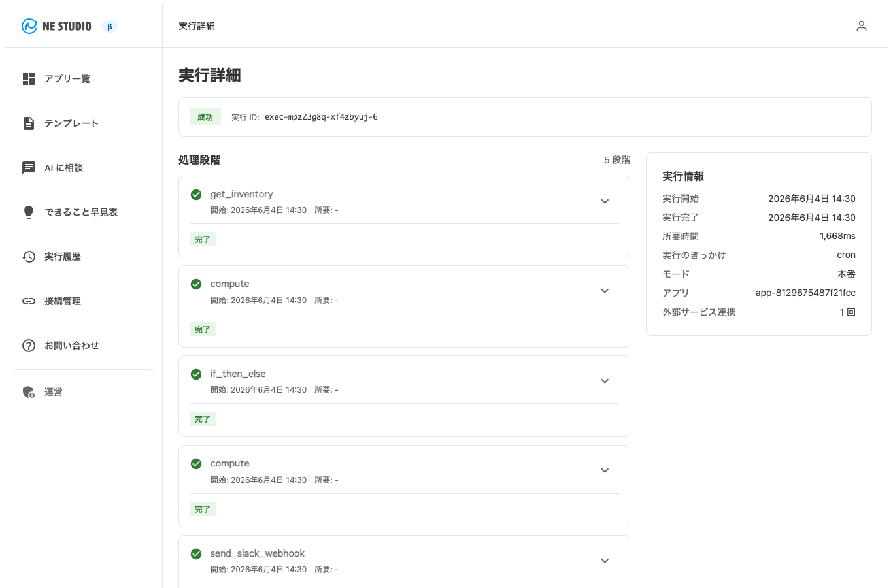The width and height of the screenshot is (893, 588).
Task: Click the 所要時間 label in 実行情報
Action: (x=681, y=236)
